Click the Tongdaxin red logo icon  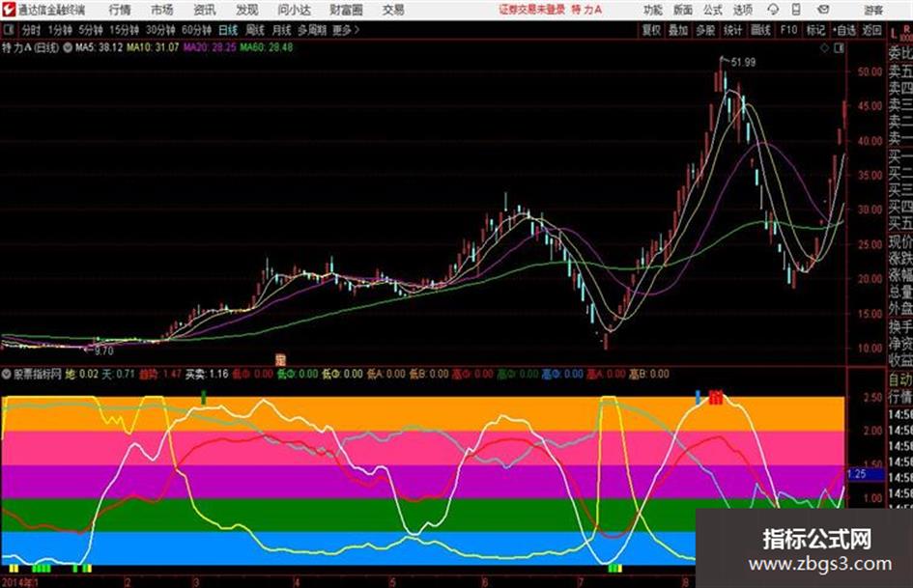tap(9, 10)
